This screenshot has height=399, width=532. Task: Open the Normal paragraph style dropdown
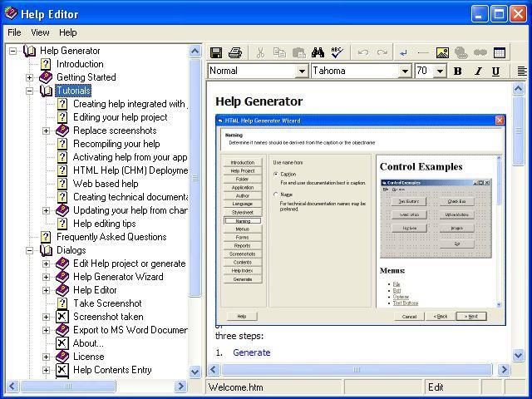coord(300,71)
